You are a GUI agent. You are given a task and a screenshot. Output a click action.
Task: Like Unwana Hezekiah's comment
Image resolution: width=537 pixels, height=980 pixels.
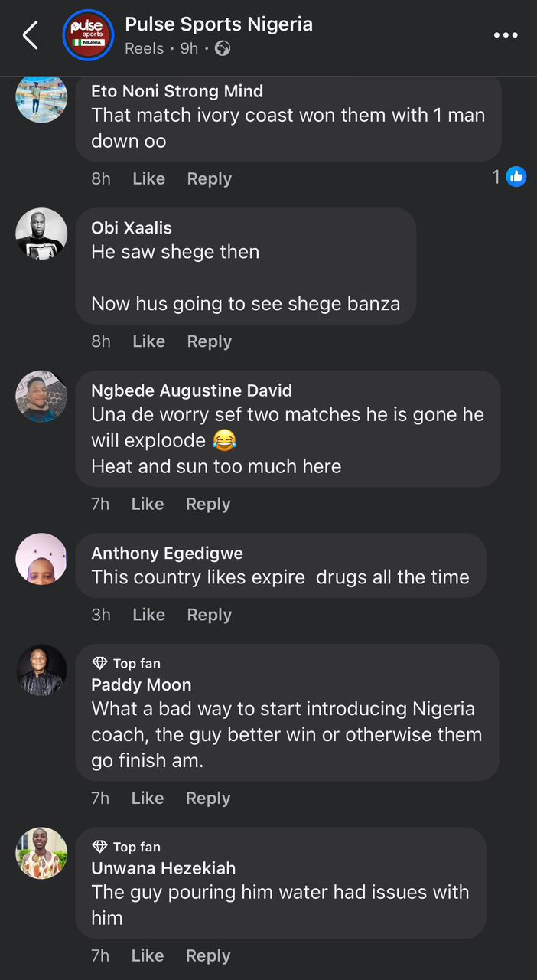(x=148, y=955)
